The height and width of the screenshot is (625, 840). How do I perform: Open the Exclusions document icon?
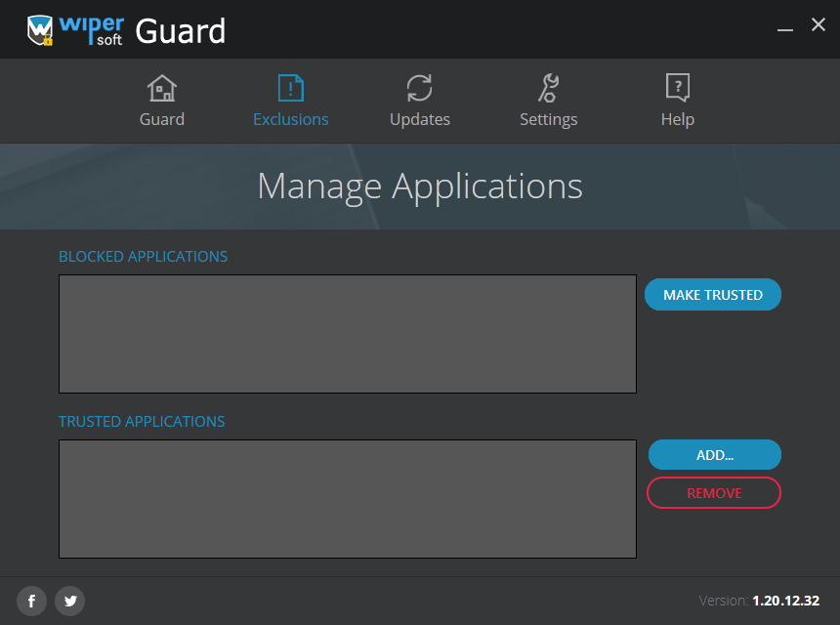click(291, 88)
